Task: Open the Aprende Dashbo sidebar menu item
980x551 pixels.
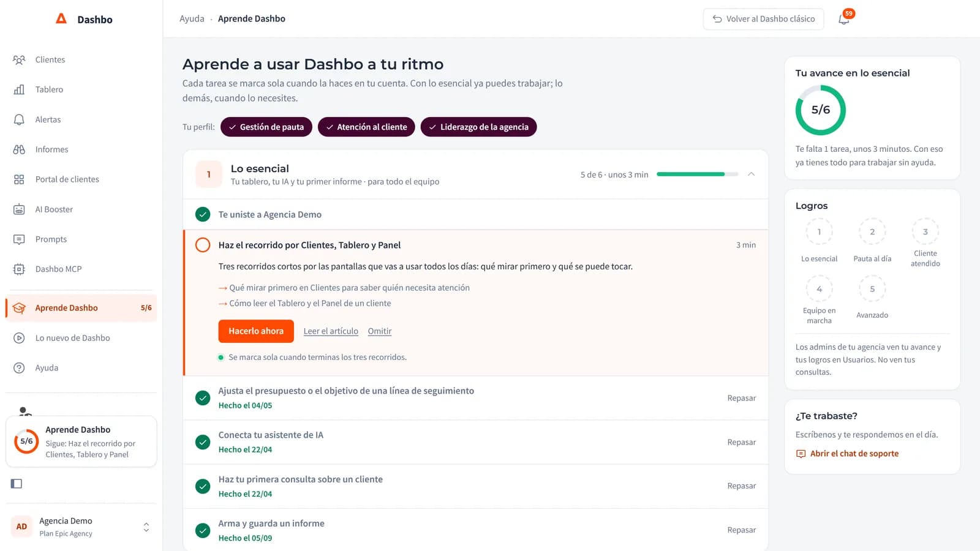Action: (81, 308)
